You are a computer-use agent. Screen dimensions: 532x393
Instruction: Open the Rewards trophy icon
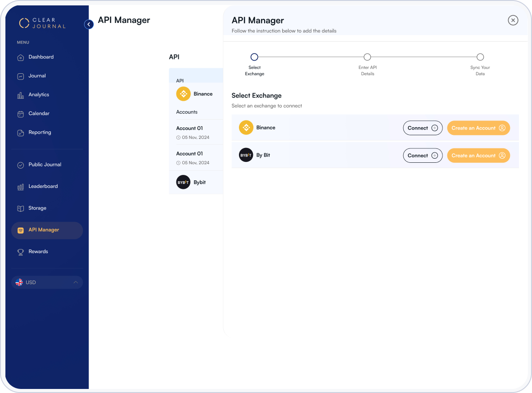coord(21,252)
